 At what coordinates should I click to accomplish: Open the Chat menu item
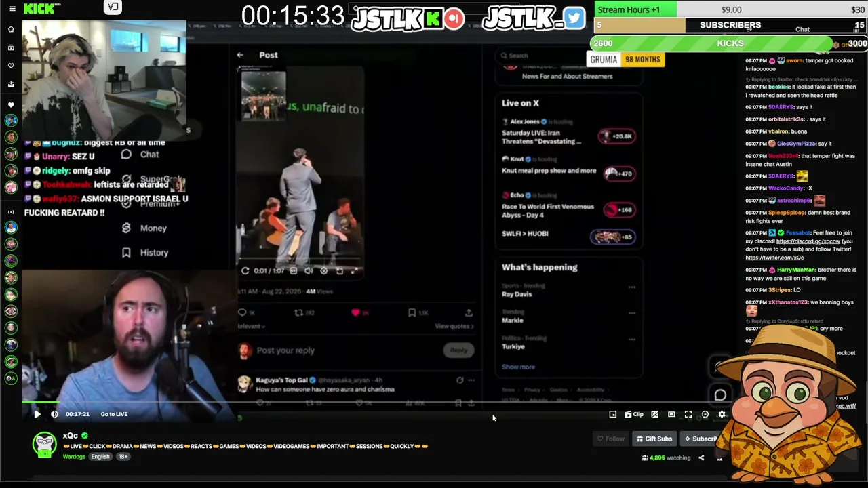click(x=141, y=155)
